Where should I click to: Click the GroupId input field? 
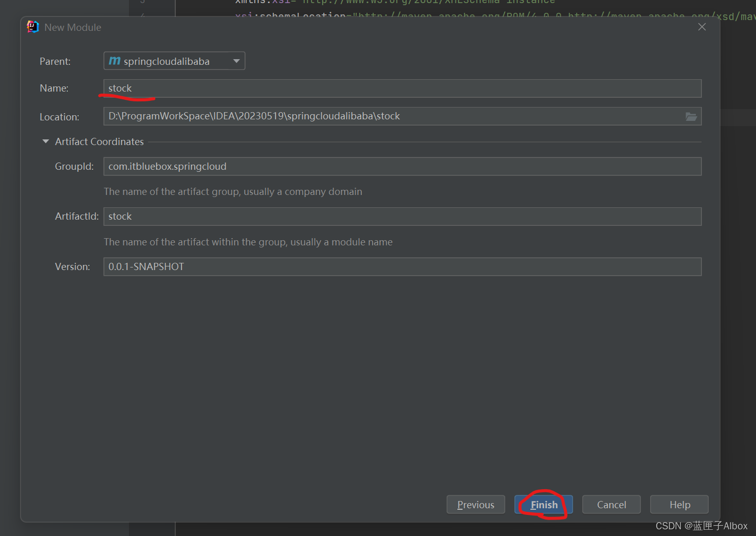402,167
